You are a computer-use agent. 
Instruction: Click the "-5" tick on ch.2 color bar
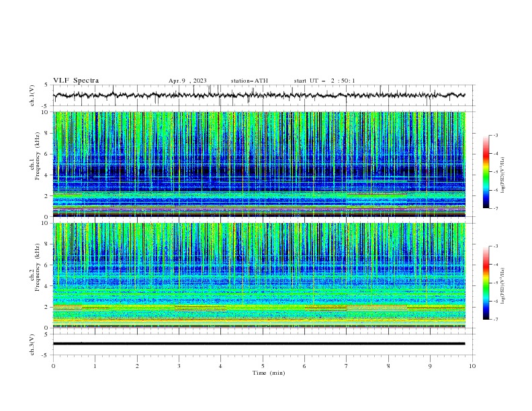496,283
